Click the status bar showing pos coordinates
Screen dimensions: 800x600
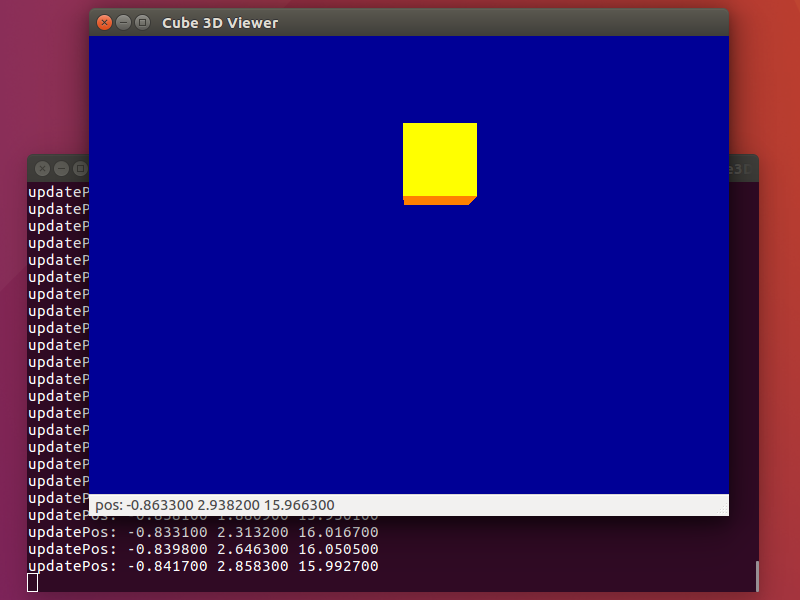click(x=400, y=505)
